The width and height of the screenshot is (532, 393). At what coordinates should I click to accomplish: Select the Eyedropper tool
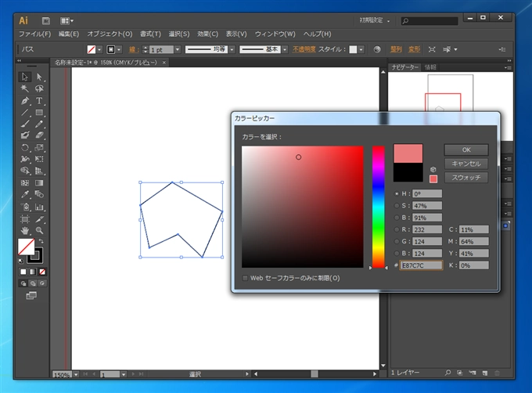(x=25, y=194)
